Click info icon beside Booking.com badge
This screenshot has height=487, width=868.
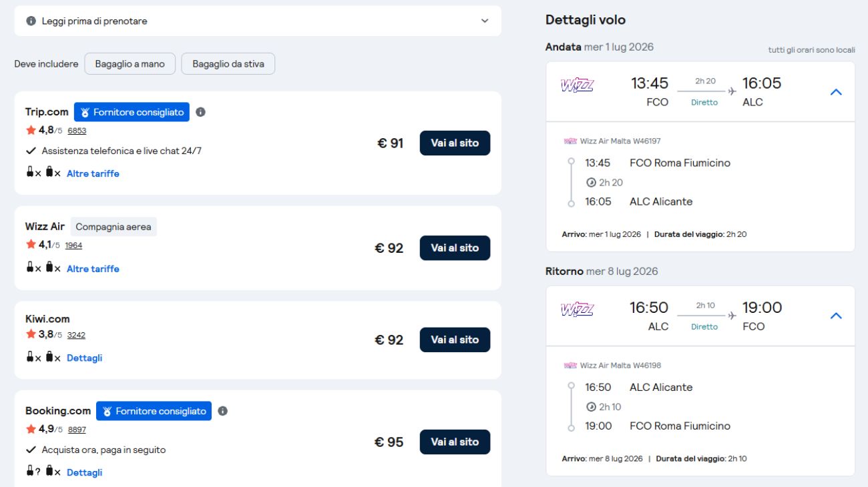tap(222, 411)
